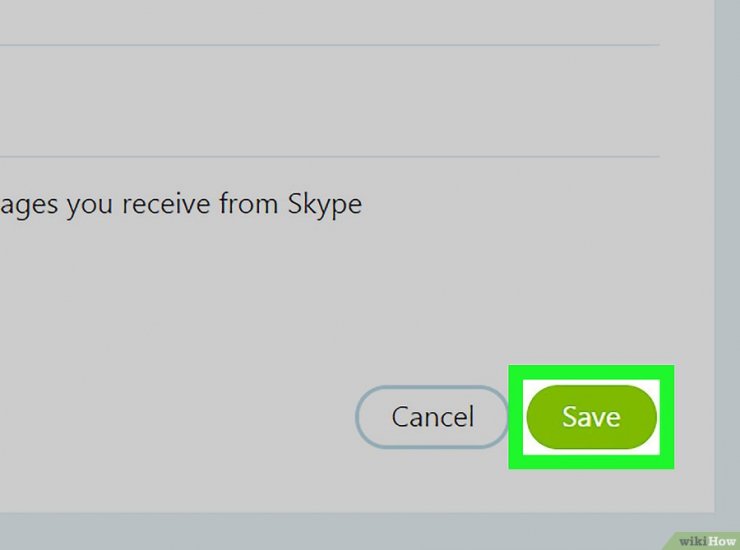Click the empty area left of the Cancel button
The image size is (740, 550).
(x=177, y=417)
